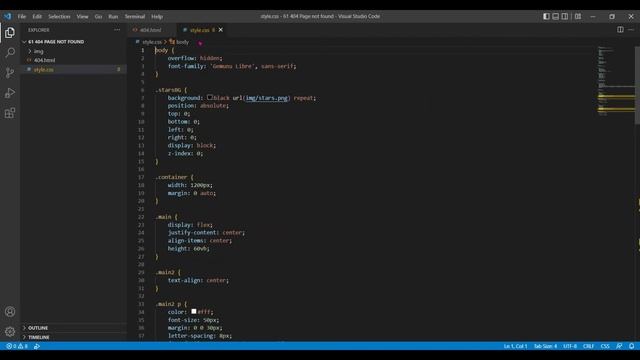This screenshot has height=360, width=640.
Task: Open the Run and Debug view
Action: [10, 93]
